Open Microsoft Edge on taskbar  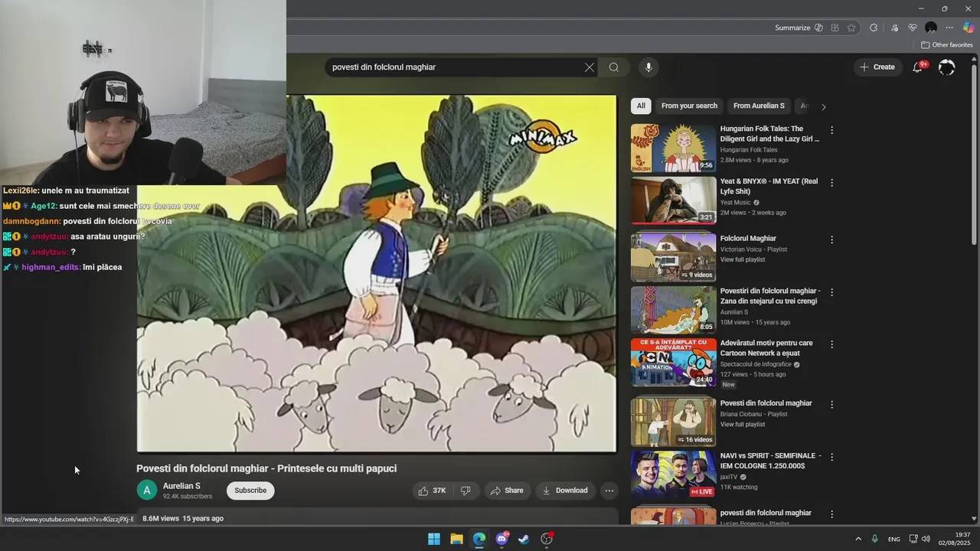point(479,539)
